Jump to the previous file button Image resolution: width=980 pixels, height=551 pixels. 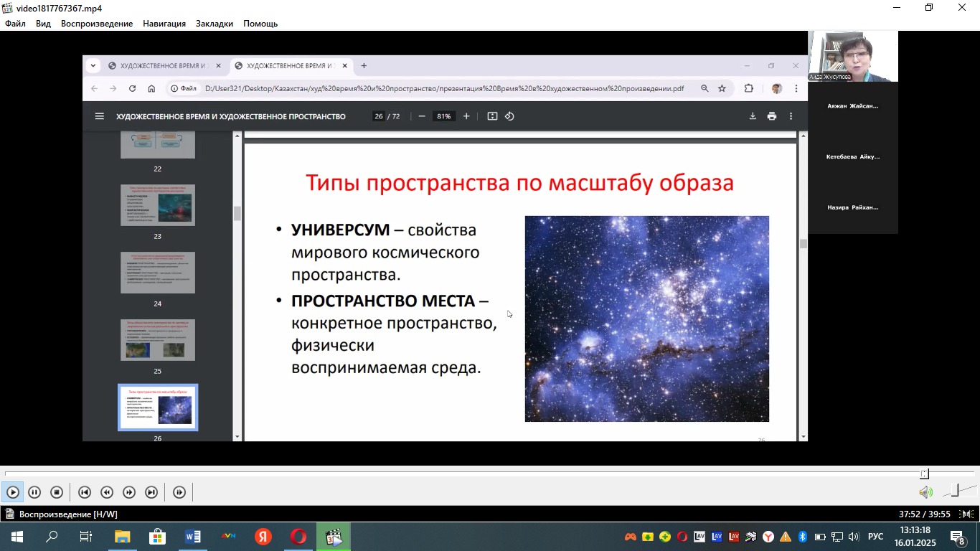[x=85, y=492]
